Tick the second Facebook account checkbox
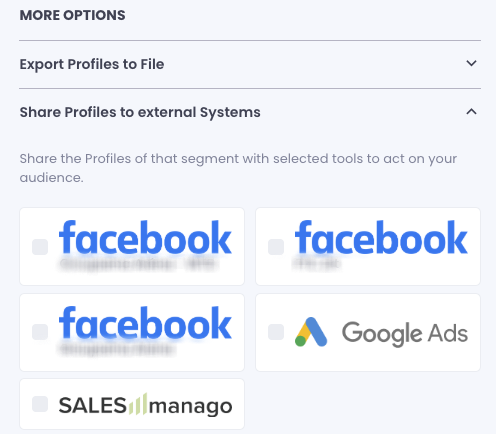This screenshot has width=496, height=434. [276, 247]
